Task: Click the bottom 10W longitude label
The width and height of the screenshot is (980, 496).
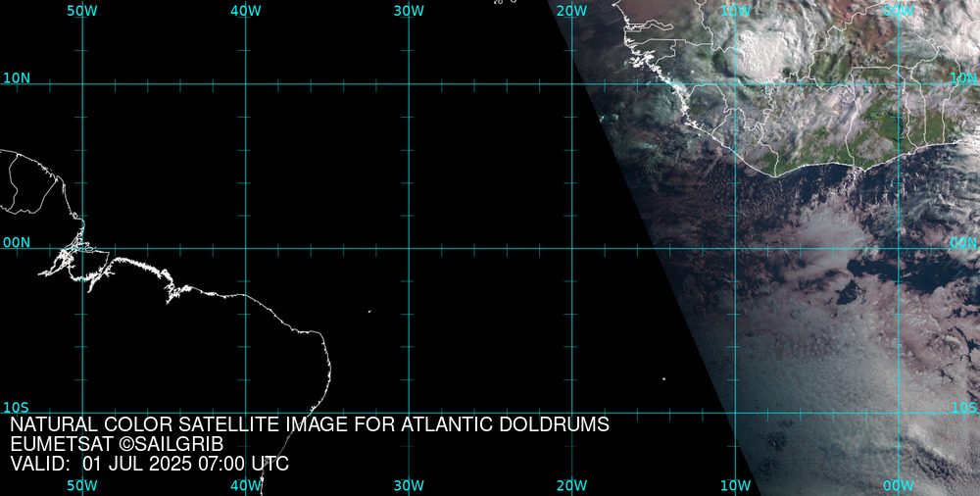Action: pos(736,485)
